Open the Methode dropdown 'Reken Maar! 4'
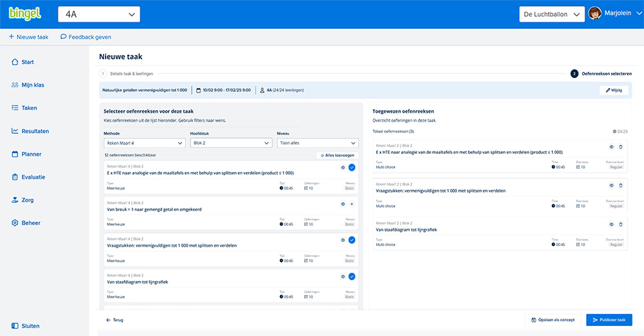This screenshot has width=644, height=336. [x=145, y=143]
